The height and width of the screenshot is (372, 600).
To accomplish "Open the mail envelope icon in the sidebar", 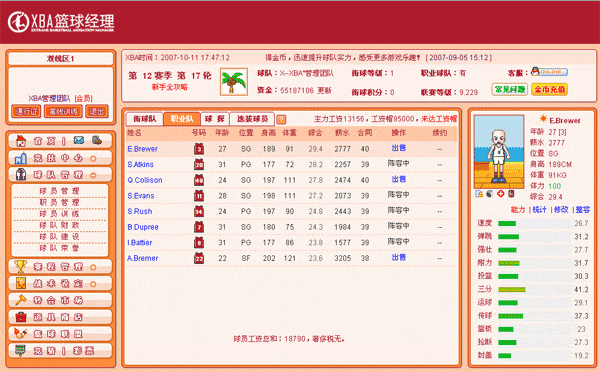I will (x=79, y=140).
